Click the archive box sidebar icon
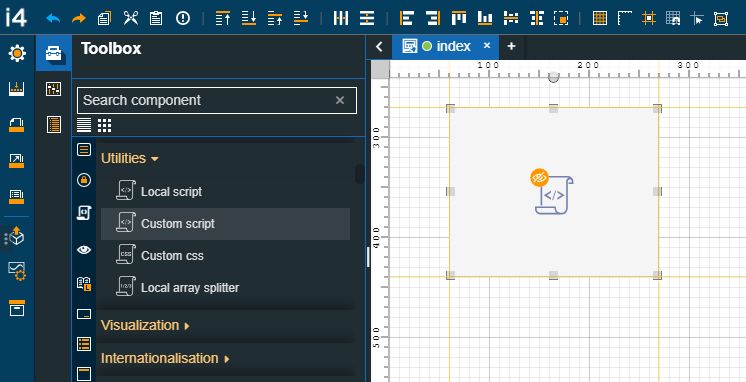 click(x=17, y=308)
